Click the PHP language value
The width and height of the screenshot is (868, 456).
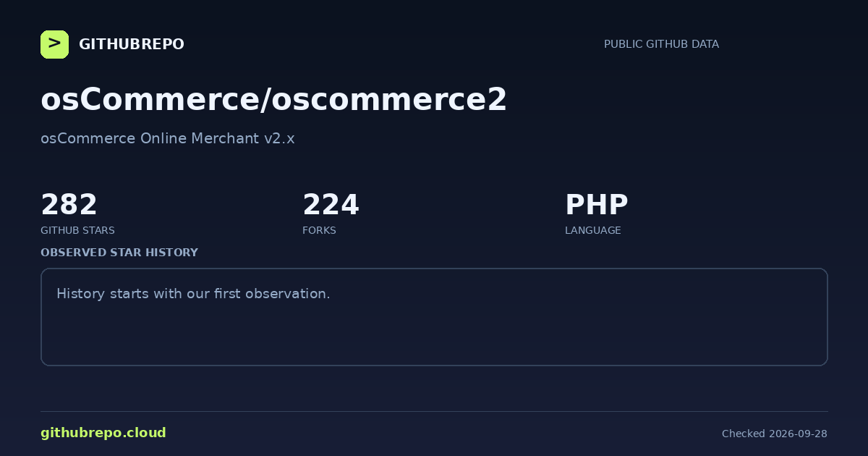tap(596, 205)
